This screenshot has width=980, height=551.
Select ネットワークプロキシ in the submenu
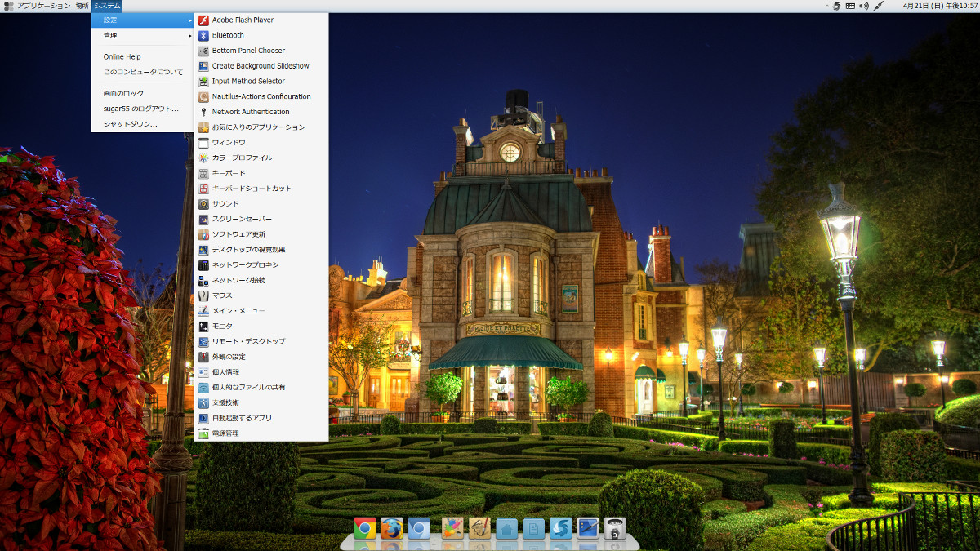coord(261,264)
